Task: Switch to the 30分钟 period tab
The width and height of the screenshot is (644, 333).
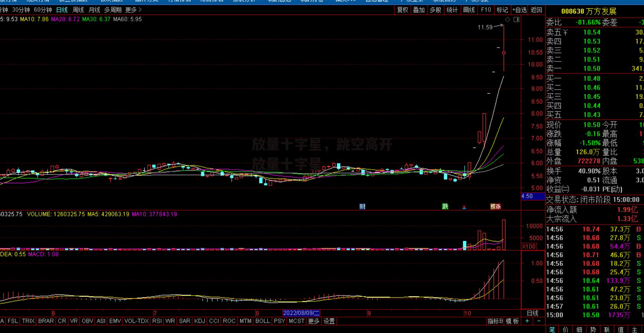Action: point(21,10)
